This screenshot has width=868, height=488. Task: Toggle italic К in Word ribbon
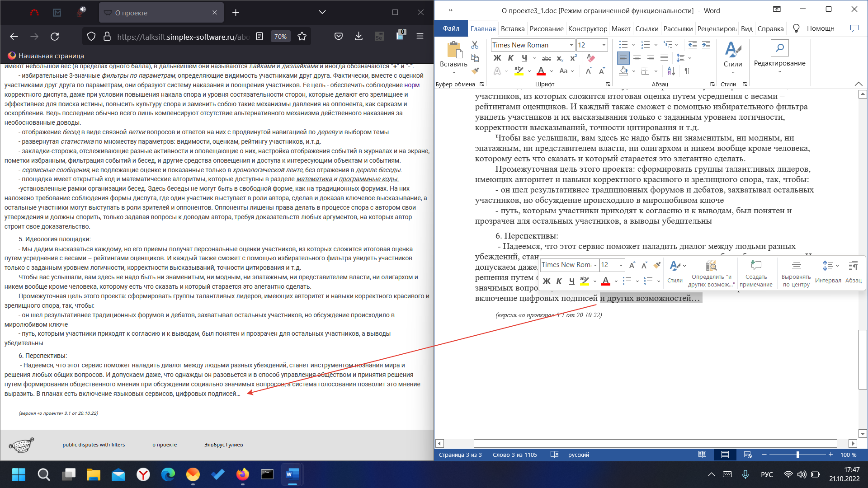tap(510, 58)
